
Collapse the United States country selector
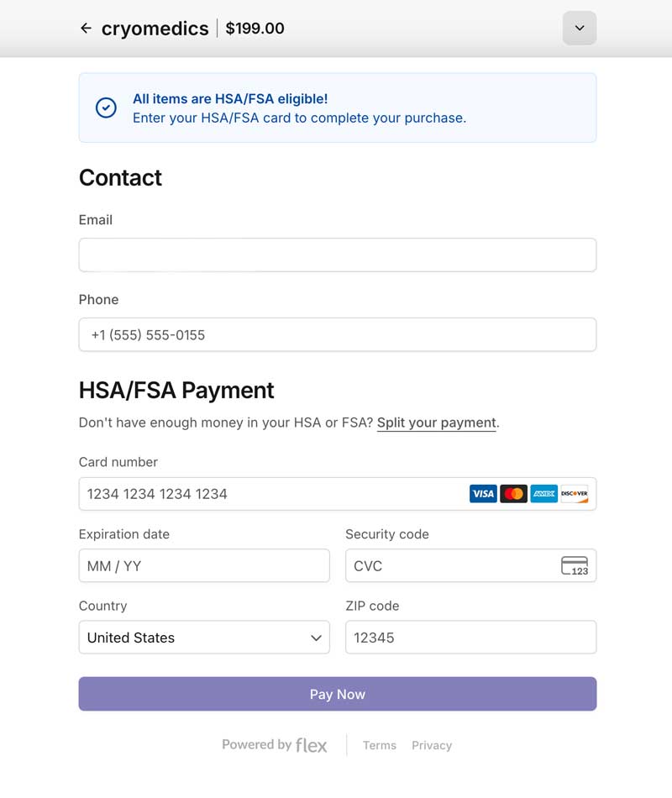[317, 638]
